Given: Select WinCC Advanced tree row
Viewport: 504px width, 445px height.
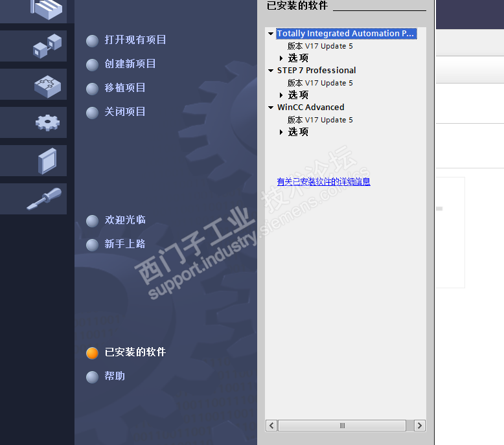Looking at the screenshot, I should [x=311, y=108].
